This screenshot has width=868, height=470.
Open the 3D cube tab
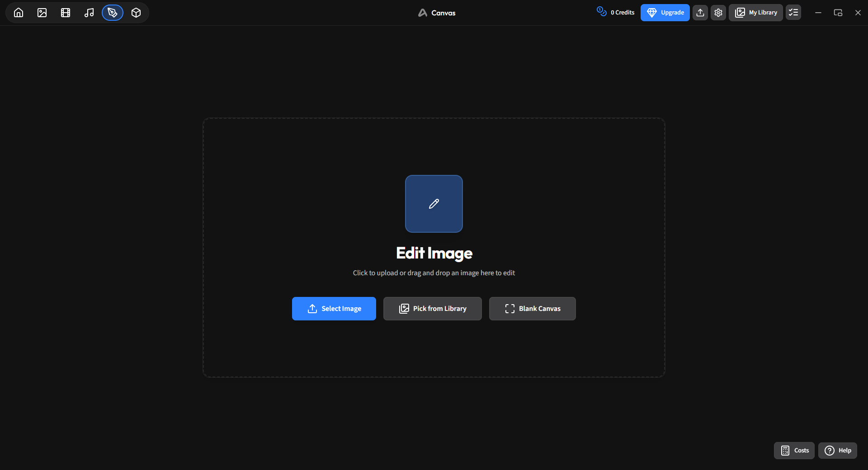click(x=136, y=13)
